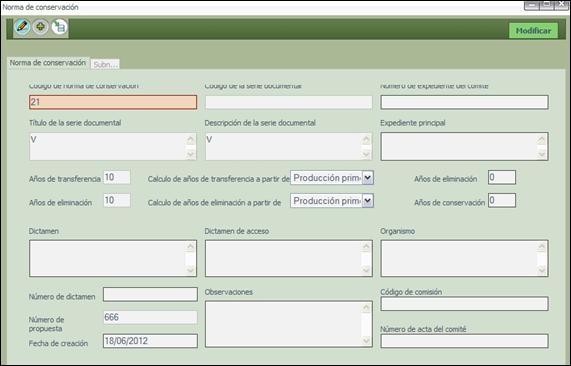The height and width of the screenshot is (366, 571).
Task: Click the Fecha de creación date field
Action: pyautogui.click(x=150, y=341)
